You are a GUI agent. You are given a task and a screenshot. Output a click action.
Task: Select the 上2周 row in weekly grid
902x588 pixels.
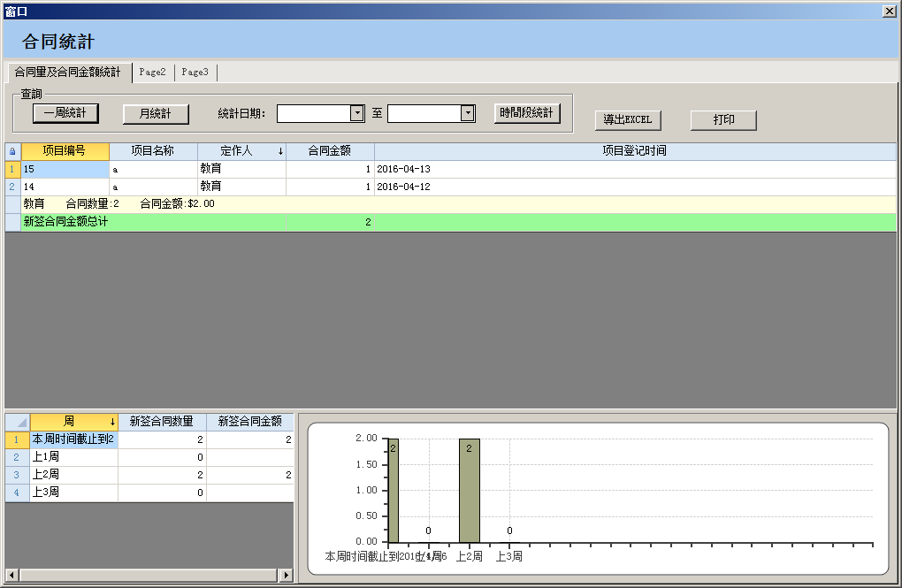[73, 475]
